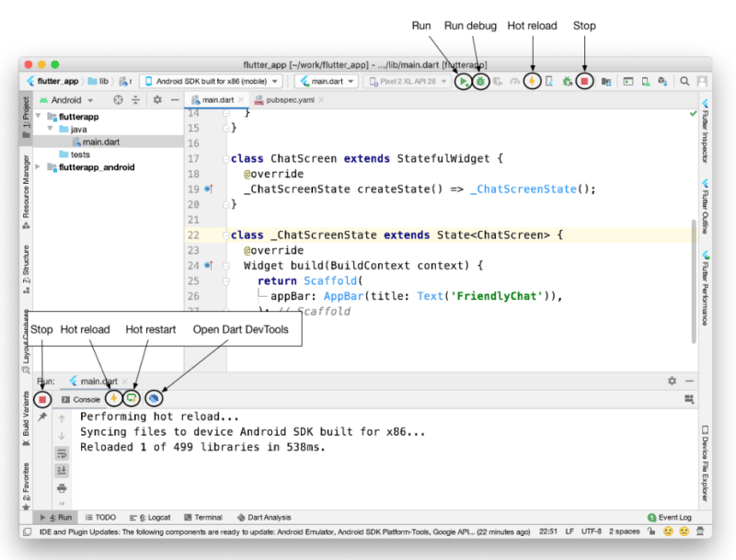
Task: Click the search magnifier in the toolbar
Action: point(684,80)
